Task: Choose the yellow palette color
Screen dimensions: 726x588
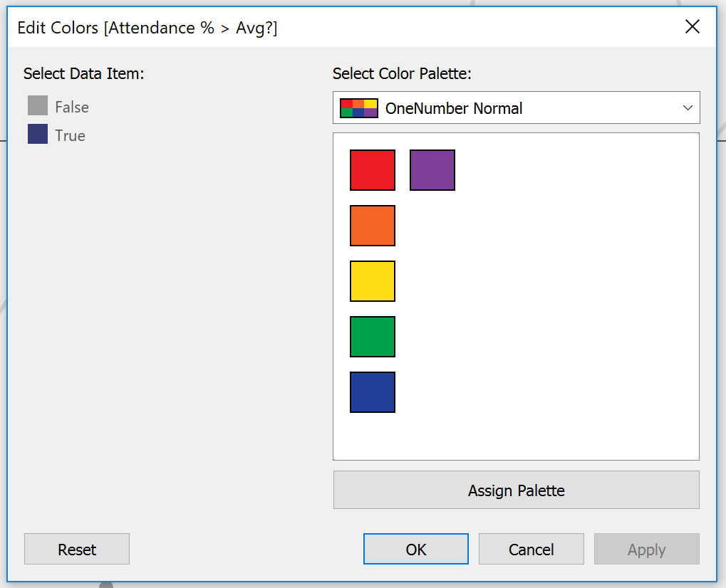Action: 372,280
